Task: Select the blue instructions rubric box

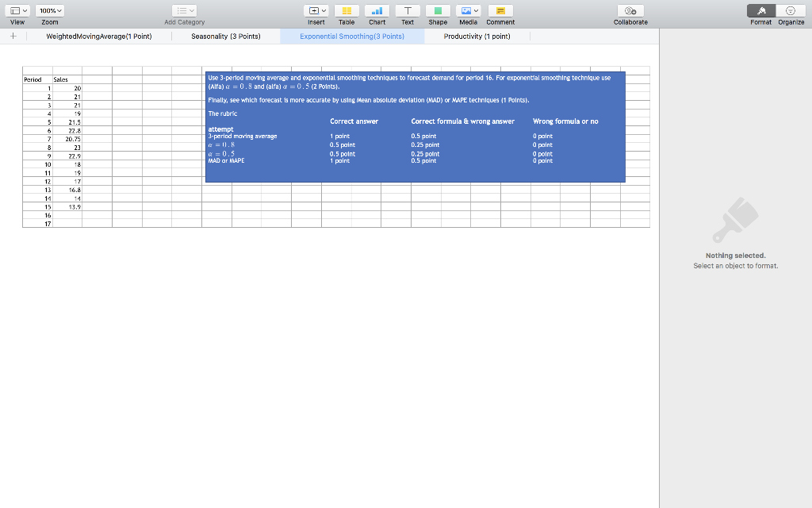Action: tap(416, 125)
